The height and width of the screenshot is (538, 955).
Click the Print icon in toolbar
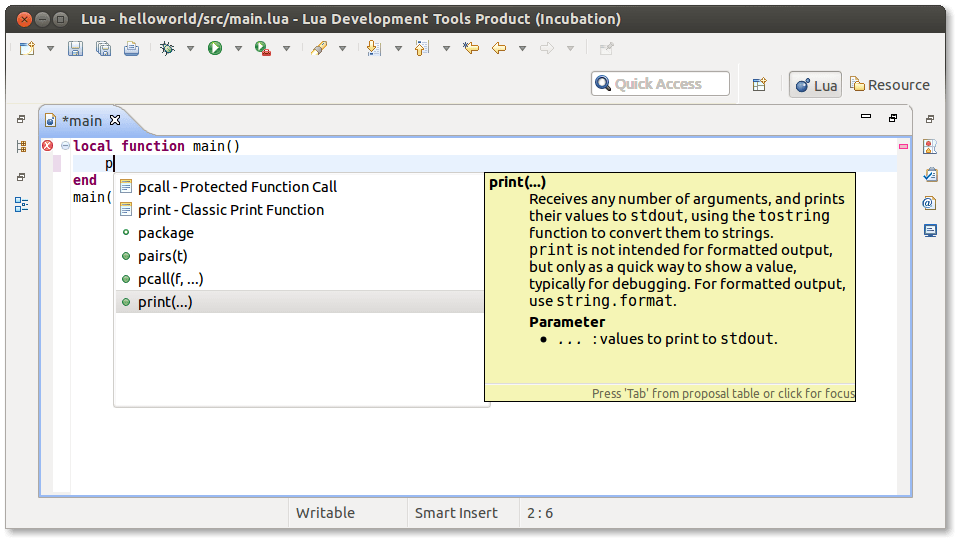tap(132, 48)
